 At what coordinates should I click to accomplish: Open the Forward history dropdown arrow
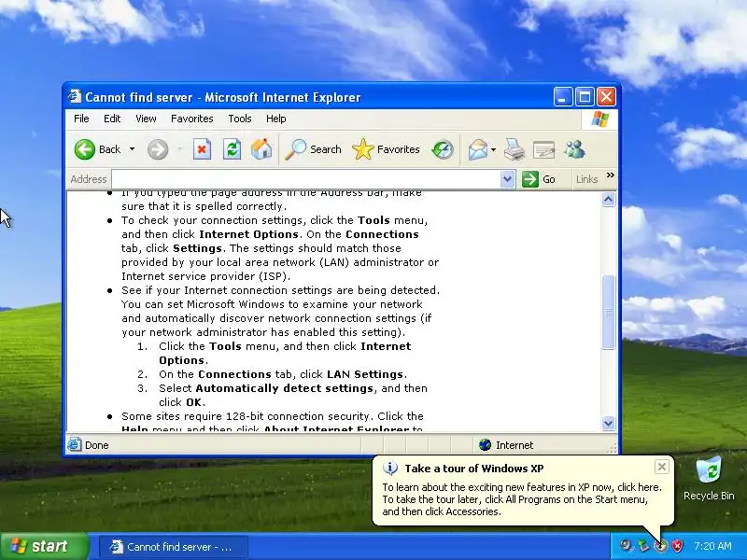pyautogui.click(x=179, y=149)
